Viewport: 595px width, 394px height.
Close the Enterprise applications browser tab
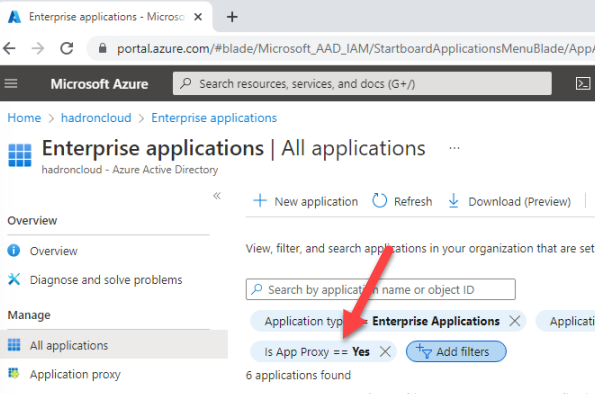coord(198,17)
